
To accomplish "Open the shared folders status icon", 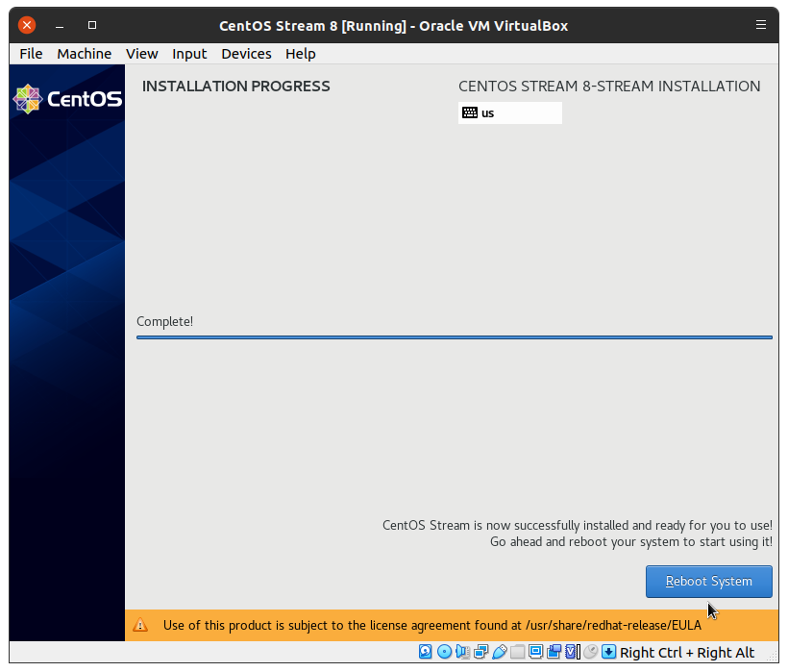I will [517, 652].
